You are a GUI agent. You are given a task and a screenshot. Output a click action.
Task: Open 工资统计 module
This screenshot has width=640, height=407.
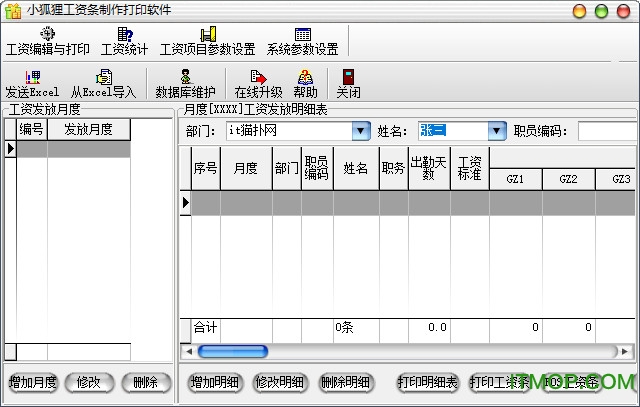pyautogui.click(x=124, y=42)
